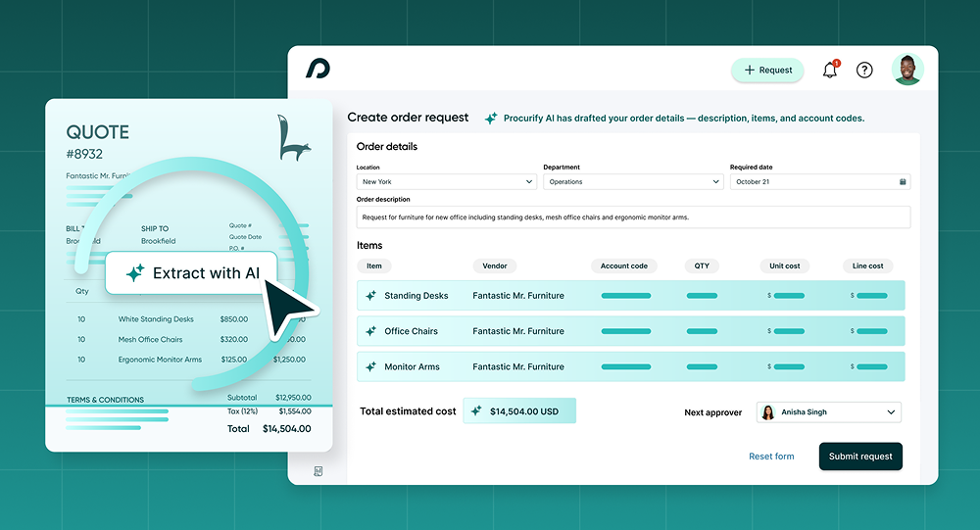The image size is (980, 530).
Task: Click the receipt icon at sidebar bottom
Action: point(318,471)
